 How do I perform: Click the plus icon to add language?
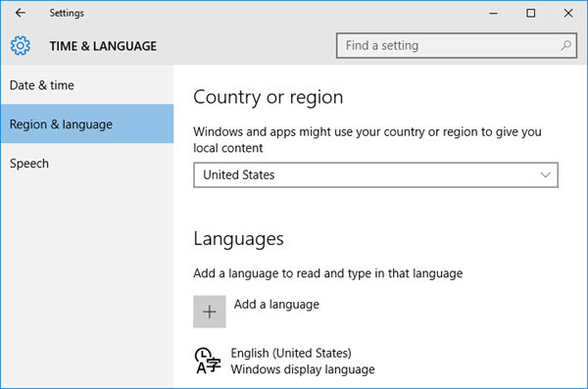[210, 312]
